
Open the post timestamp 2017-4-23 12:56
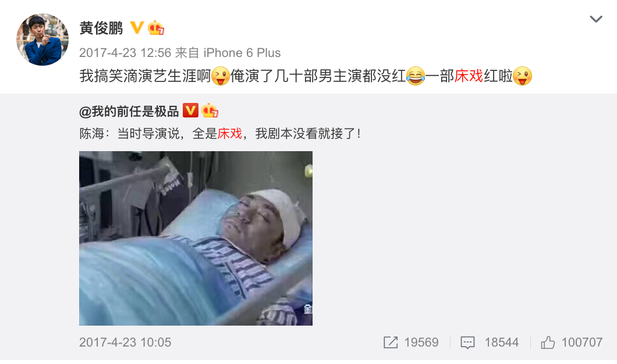(x=125, y=53)
